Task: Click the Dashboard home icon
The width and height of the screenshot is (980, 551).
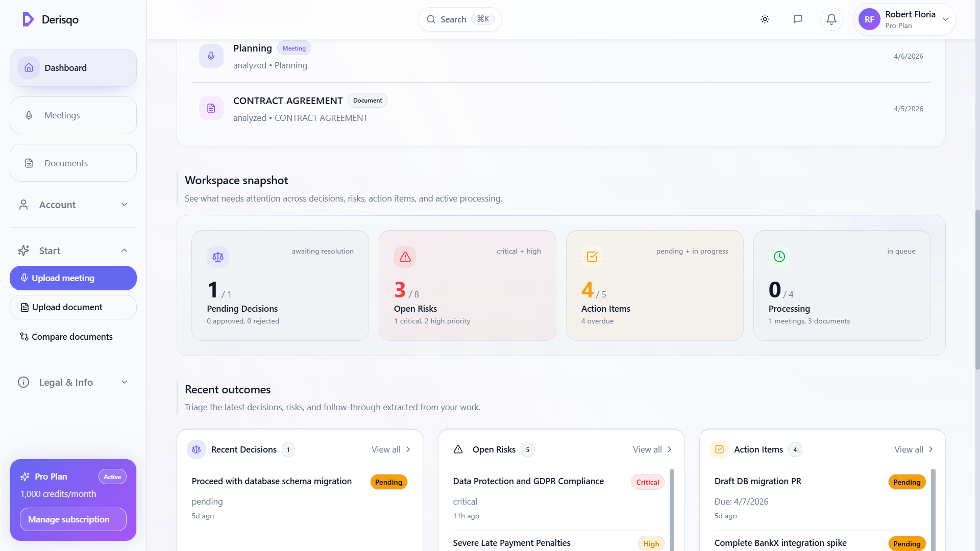Action: [x=29, y=68]
